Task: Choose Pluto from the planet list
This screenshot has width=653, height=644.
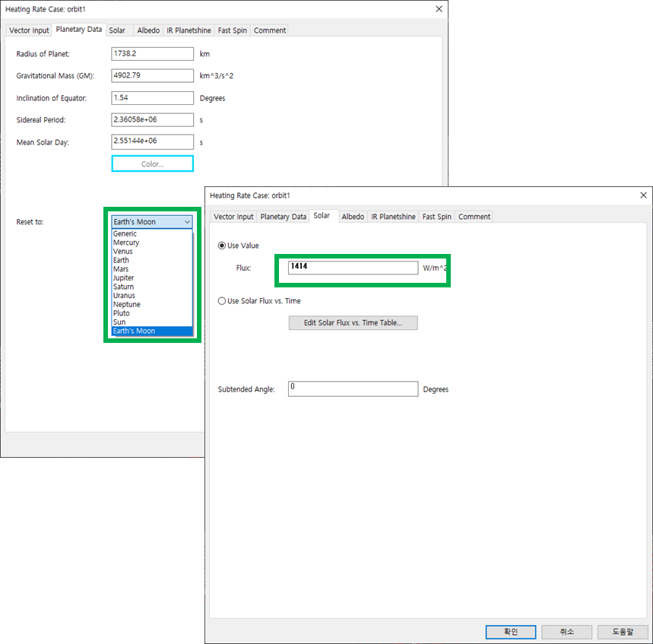Action: click(152, 313)
